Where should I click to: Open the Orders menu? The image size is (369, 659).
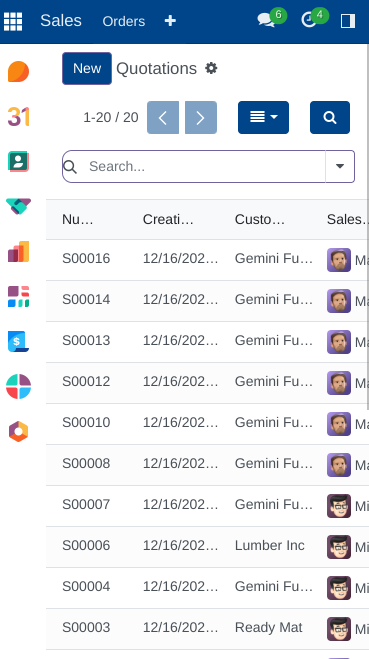(124, 21)
